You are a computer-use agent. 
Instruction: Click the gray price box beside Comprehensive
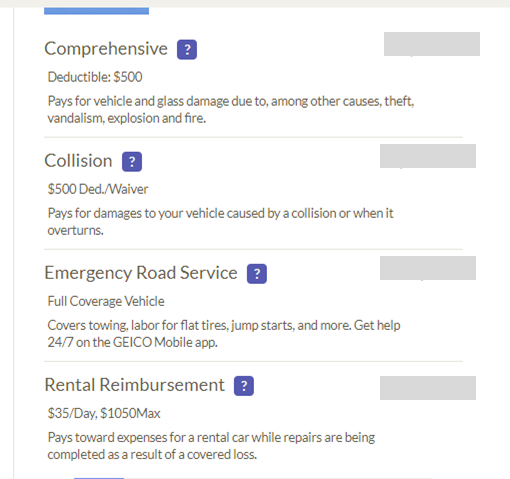pyautogui.click(x=432, y=44)
